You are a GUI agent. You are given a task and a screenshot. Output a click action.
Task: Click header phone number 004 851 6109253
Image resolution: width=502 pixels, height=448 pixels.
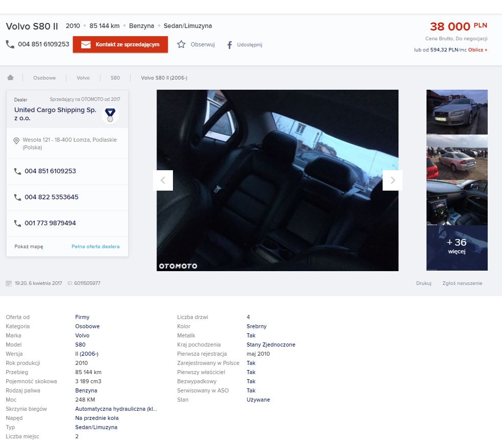point(43,44)
